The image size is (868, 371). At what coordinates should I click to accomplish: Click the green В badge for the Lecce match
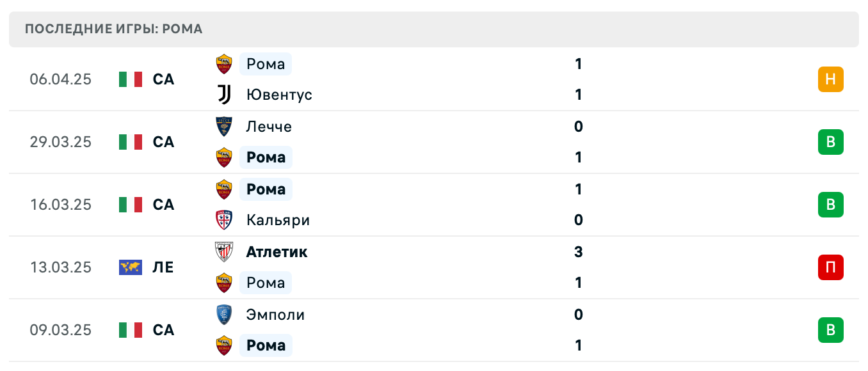click(x=830, y=142)
